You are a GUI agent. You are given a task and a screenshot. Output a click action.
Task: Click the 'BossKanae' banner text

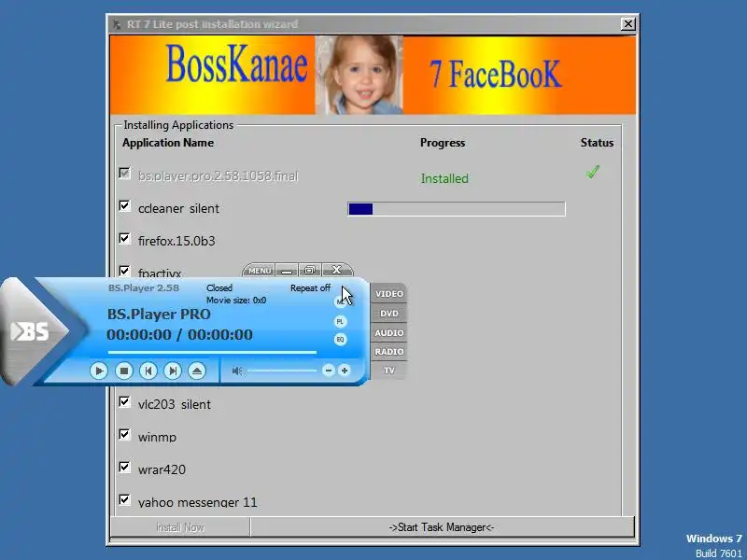(x=236, y=65)
